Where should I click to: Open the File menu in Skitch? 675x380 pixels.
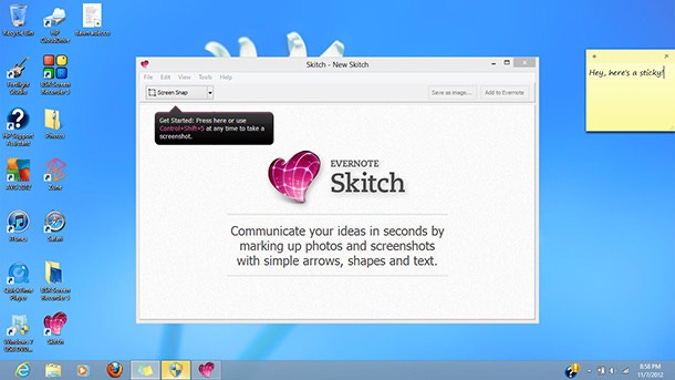pos(148,77)
